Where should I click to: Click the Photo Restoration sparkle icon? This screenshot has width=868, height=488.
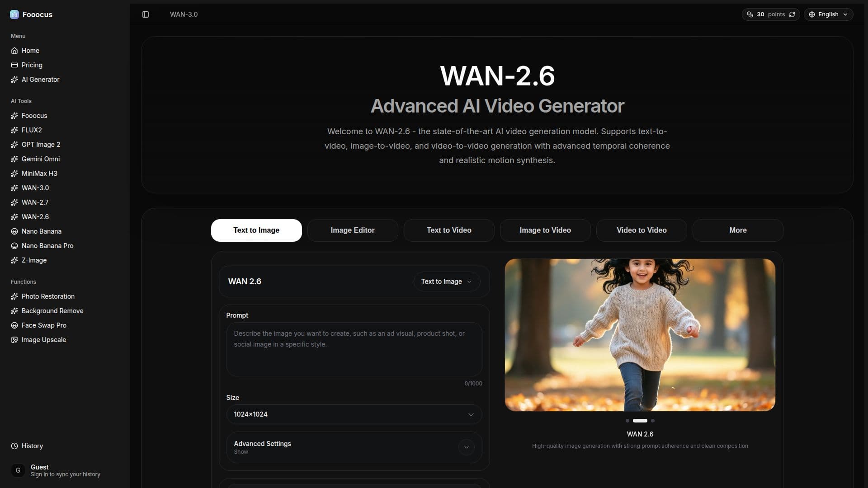tap(14, 296)
